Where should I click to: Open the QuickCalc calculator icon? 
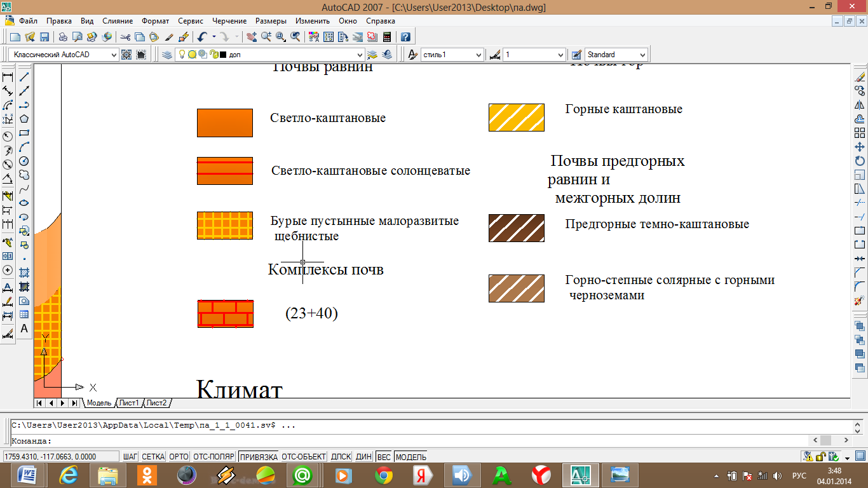(x=386, y=37)
